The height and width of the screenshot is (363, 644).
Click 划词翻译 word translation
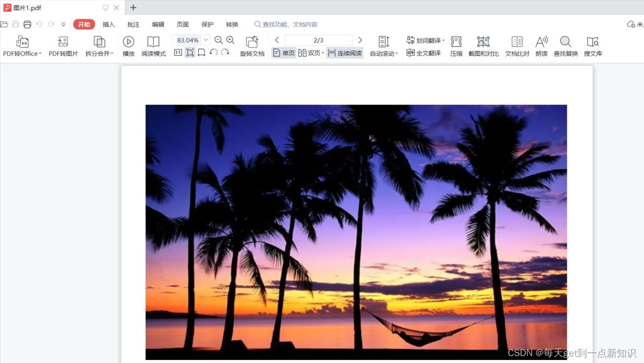click(424, 40)
